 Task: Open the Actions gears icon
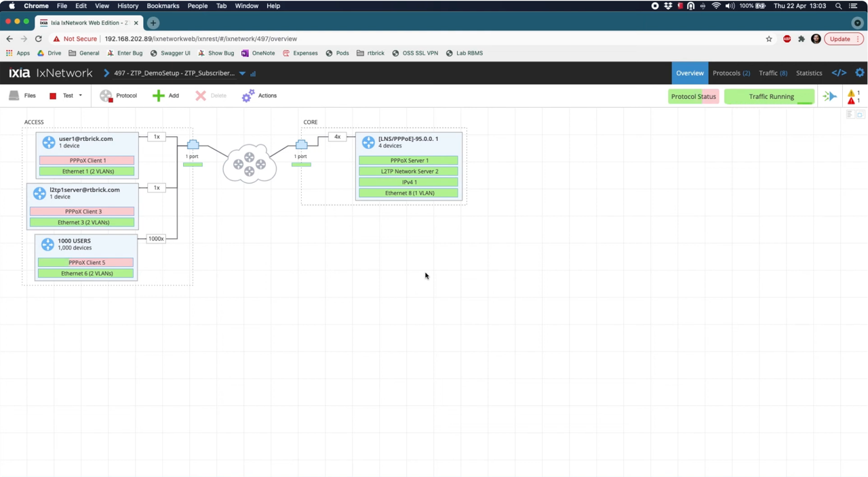(x=248, y=96)
